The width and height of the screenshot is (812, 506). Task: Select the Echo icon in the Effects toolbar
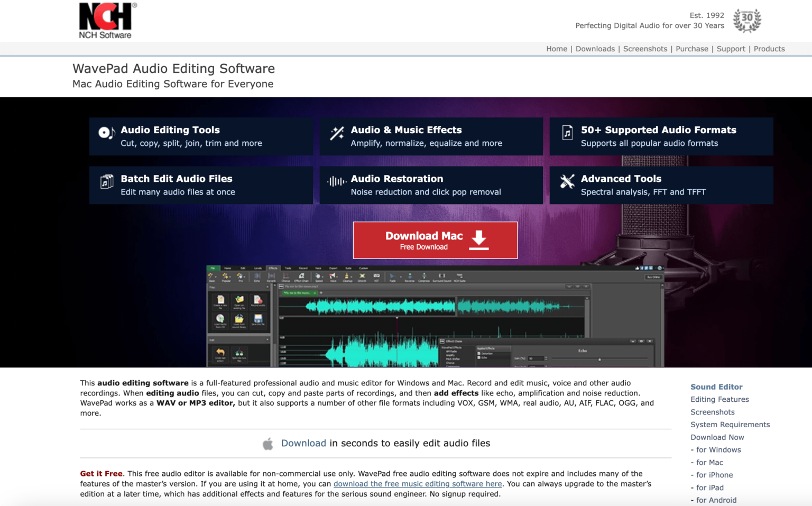point(257,276)
